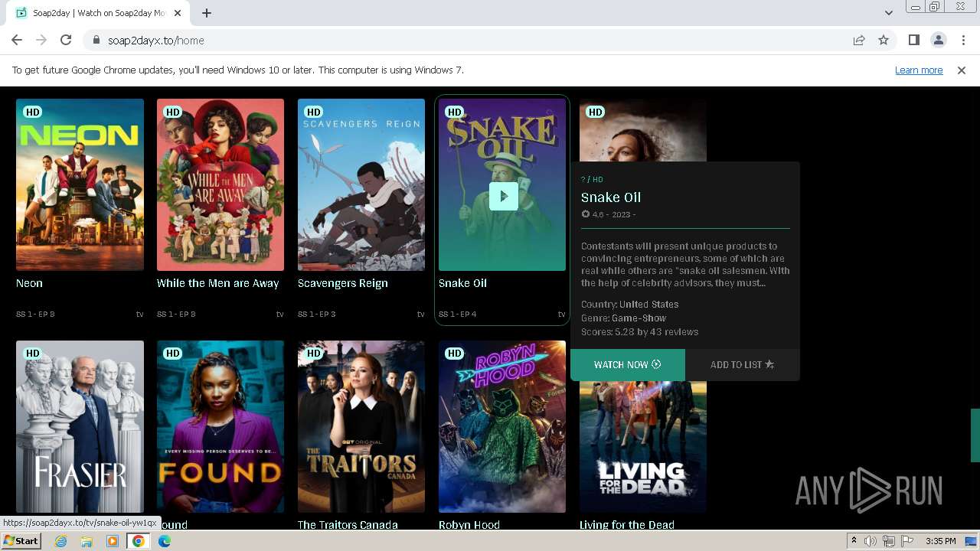The height and width of the screenshot is (551, 980).
Task: Click Living for the Dead title
Action: (627, 525)
